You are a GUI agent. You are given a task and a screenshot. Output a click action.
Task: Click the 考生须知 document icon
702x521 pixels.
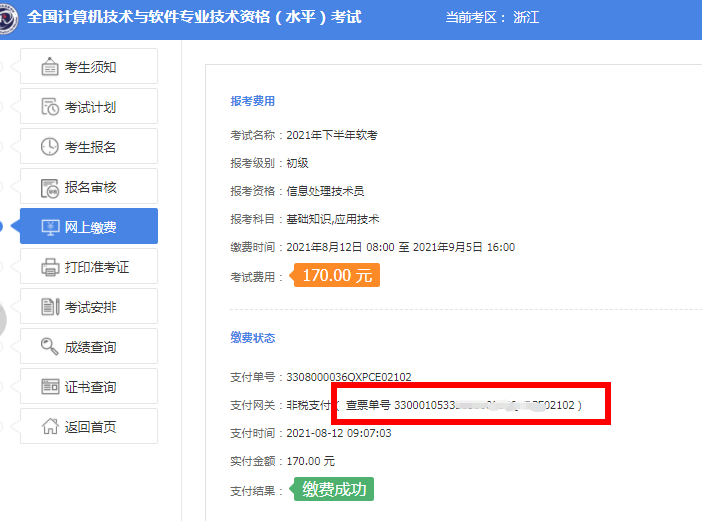click(x=50, y=67)
